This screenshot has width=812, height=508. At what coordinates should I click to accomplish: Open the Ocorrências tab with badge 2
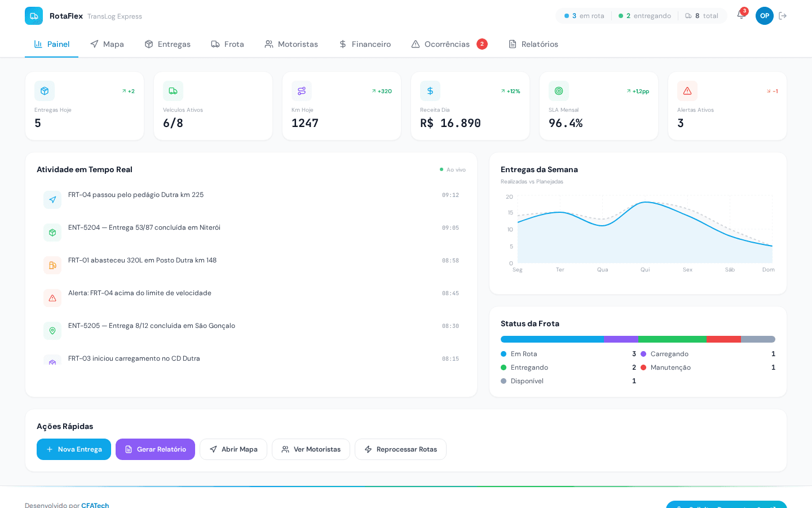442,44
